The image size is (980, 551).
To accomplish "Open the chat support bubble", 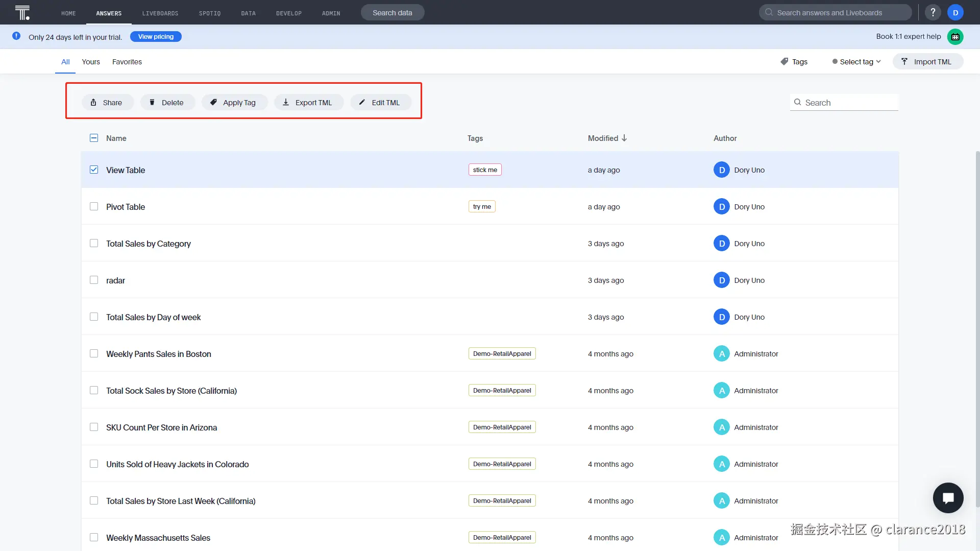I will pos(948,498).
